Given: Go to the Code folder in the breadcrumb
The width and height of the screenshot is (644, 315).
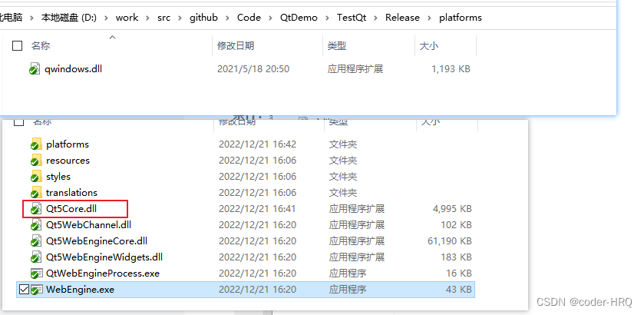Looking at the screenshot, I should point(249,18).
